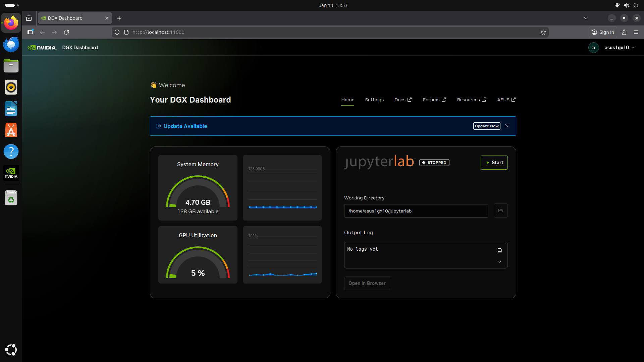Screen dimensions: 644x362
Task: Open Firefox application menu
Action: pos(636,32)
